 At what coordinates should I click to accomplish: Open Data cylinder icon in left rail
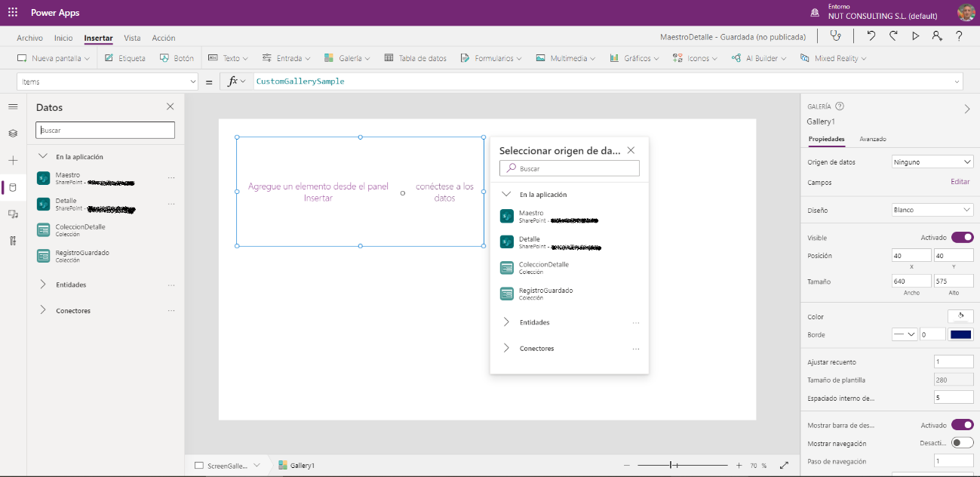(x=13, y=187)
